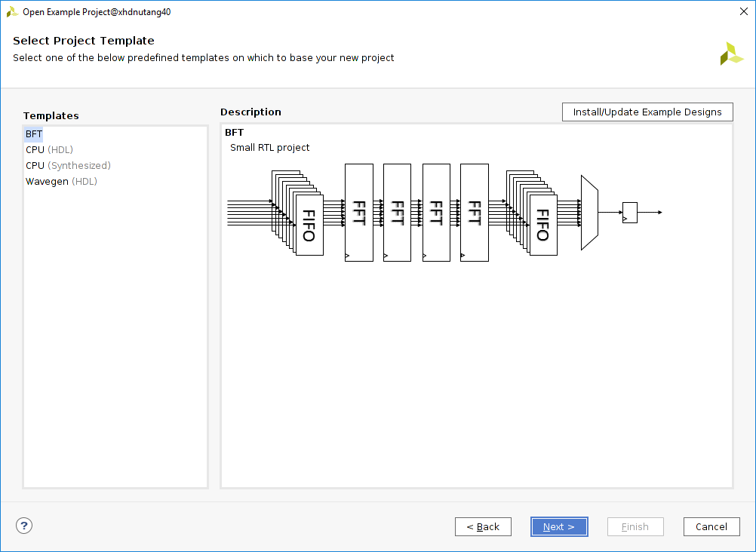Go to the previous step with Back
This screenshot has width=756, height=552.
pos(483,526)
